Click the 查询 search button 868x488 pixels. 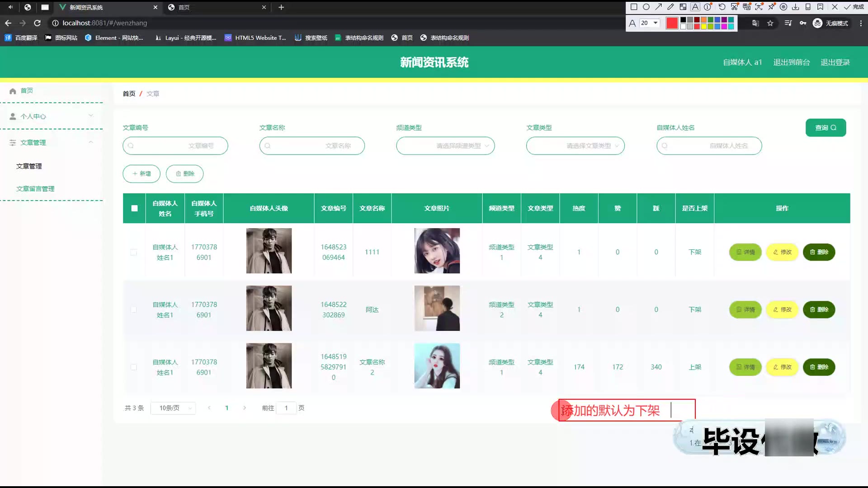click(826, 128)
